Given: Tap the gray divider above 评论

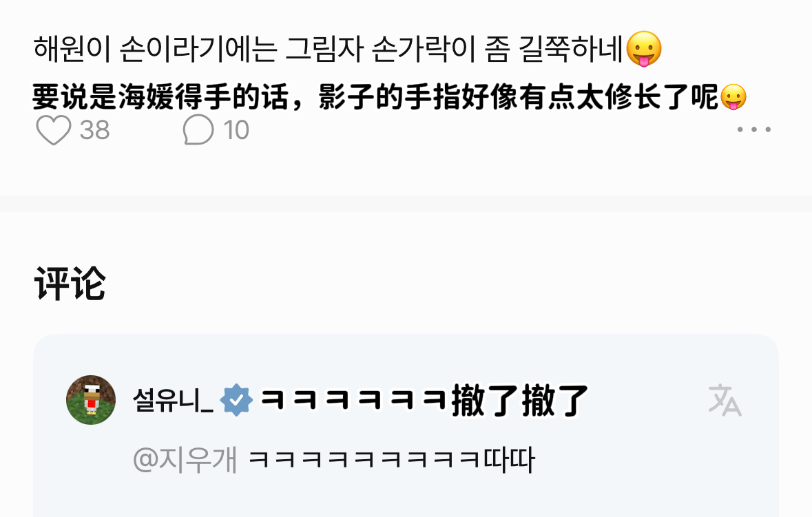Looking at the screenshot, I should pyautogui.click(x=406, y=203).
